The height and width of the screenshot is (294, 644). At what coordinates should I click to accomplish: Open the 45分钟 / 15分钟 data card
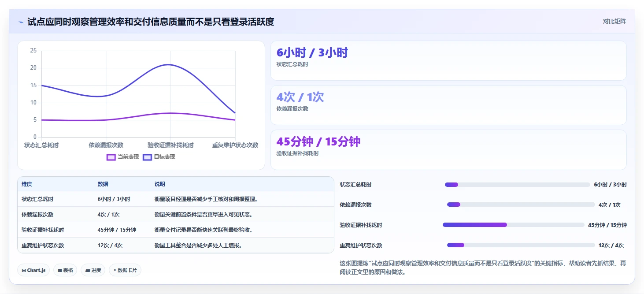tap(448, 150)
